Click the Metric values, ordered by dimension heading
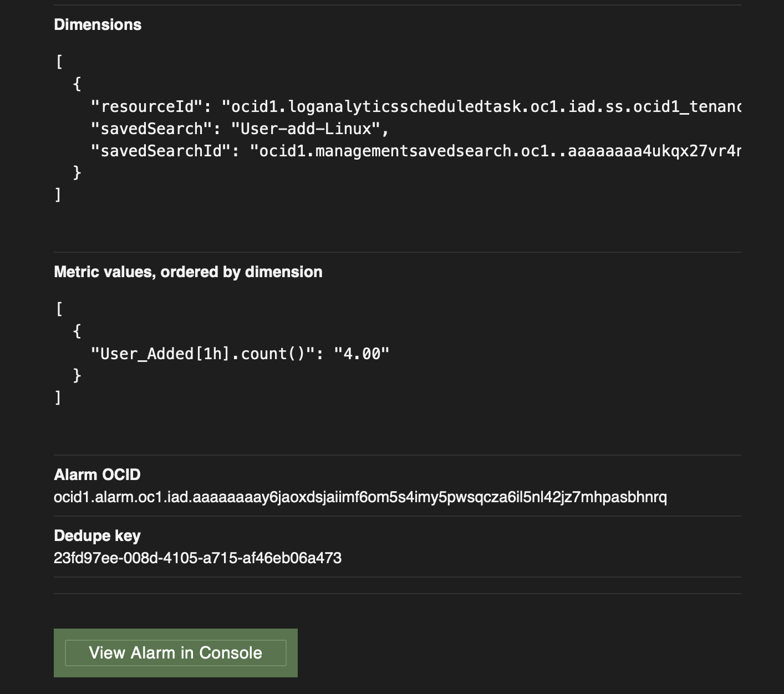 click(x=188, y=272)
